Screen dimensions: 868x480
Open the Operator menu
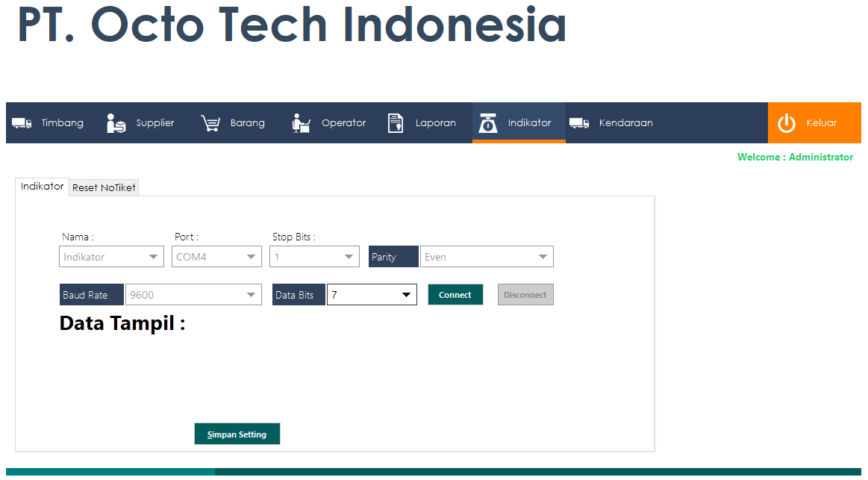pos(344,123)
